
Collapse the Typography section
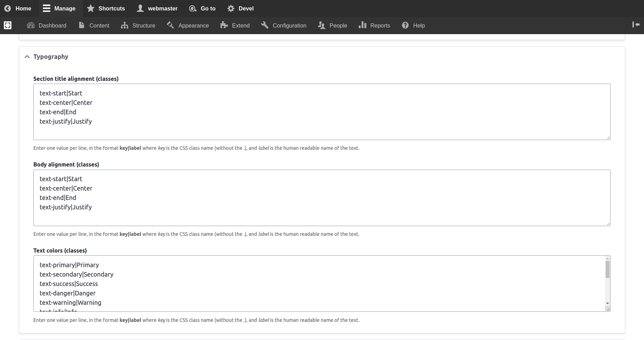pyautogui.click(x=27, y=56)
